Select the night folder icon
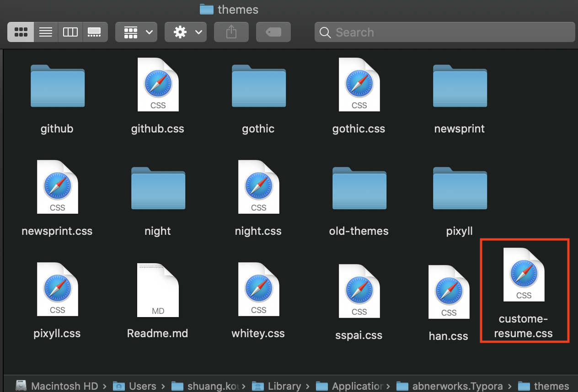Screen dimensions: 578x392 tap(158, 188)
